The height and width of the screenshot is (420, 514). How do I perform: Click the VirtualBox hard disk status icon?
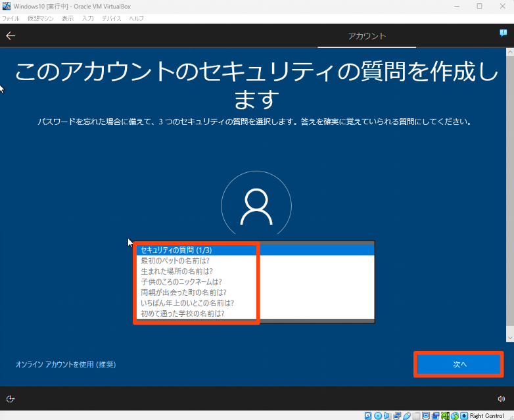(x=368, y=416)
